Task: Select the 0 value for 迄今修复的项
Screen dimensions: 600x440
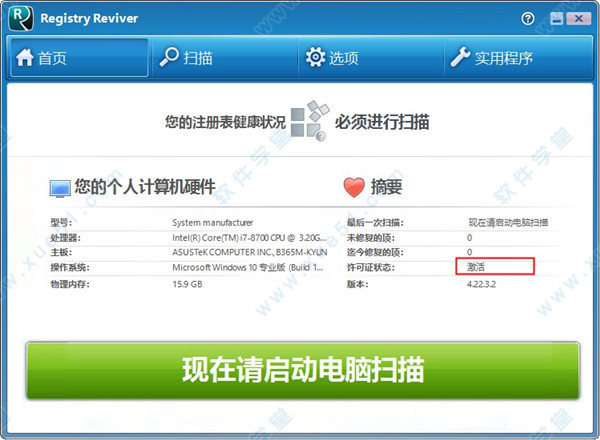Action: coord(470,253)
